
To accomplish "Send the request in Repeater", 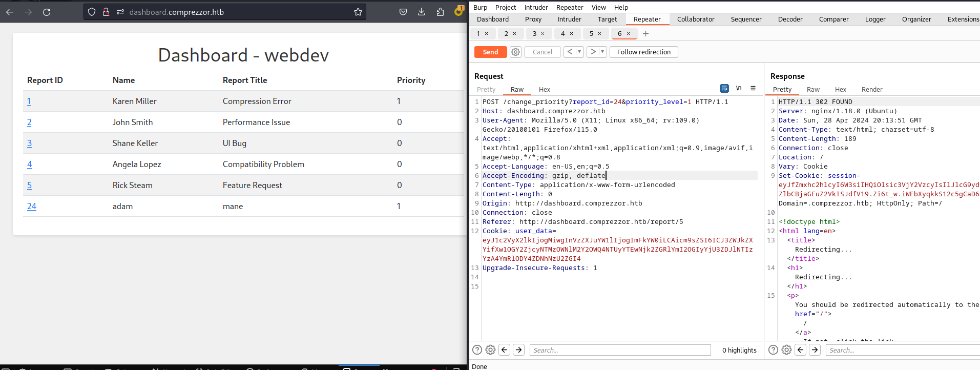I will coord(490,52).
